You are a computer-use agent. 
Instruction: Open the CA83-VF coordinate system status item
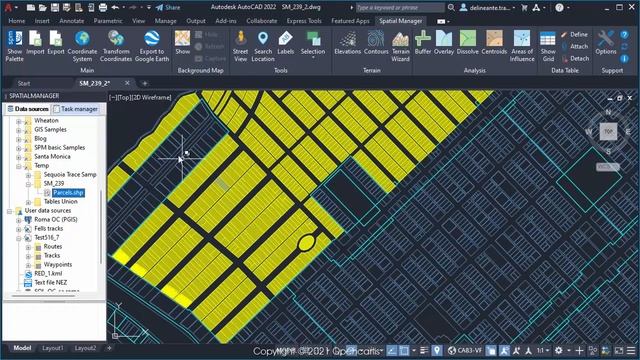point(464,351)
